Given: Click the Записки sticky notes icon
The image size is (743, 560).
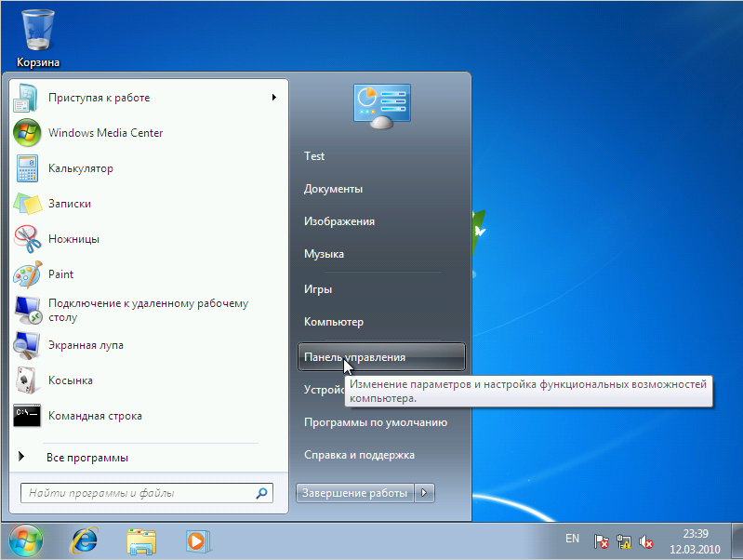Looking at the screenshot, I should (27, 204).
